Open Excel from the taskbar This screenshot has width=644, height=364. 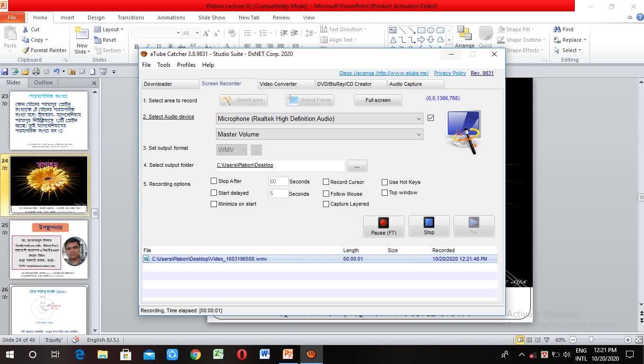(x=218, y=354)
